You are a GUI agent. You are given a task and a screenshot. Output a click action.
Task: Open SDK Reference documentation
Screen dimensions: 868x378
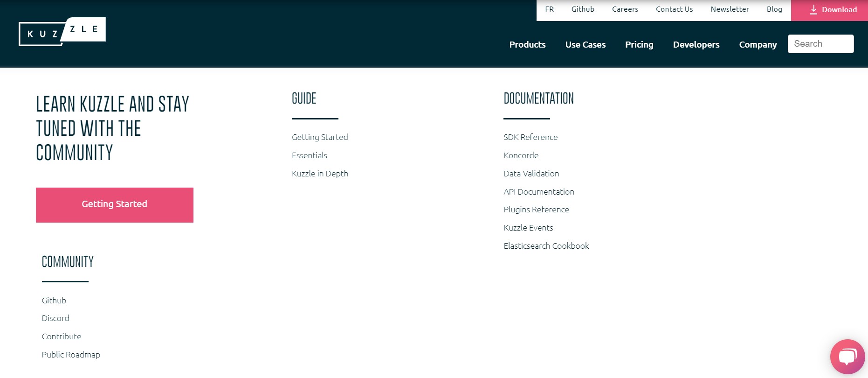pos(530,137)
